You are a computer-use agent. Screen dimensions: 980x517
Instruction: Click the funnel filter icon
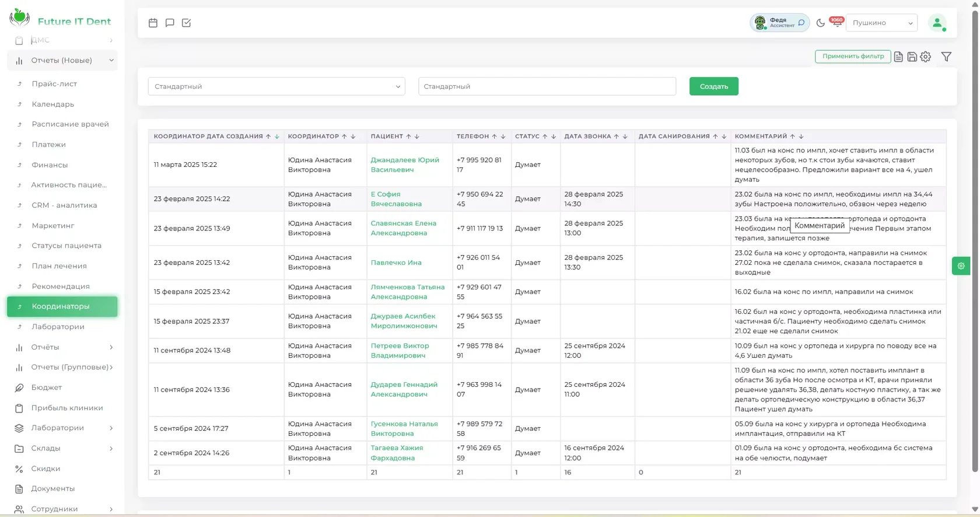click(947, 57)
